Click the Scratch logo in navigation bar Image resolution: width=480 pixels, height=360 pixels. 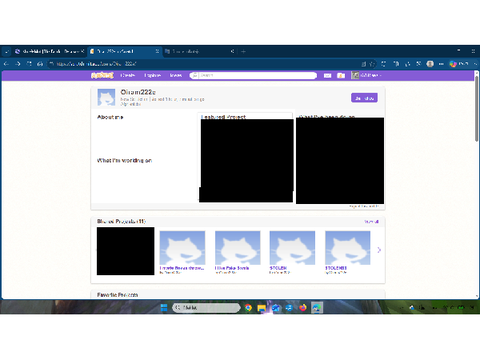[x=102, y=75]
